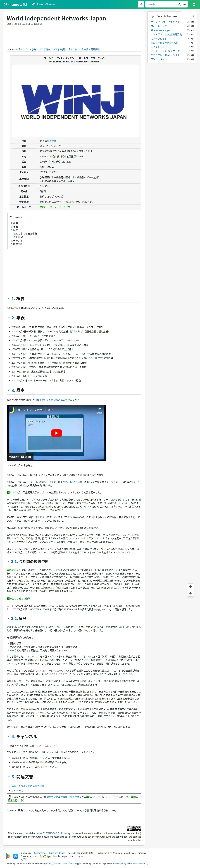
Task: Open the video title 'BSデジタルラジオWINJ 333ch'
Action: tap(35, 410)
